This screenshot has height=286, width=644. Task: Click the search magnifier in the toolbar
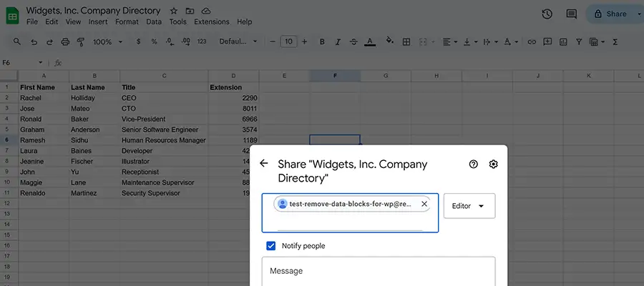pos(17,41)
